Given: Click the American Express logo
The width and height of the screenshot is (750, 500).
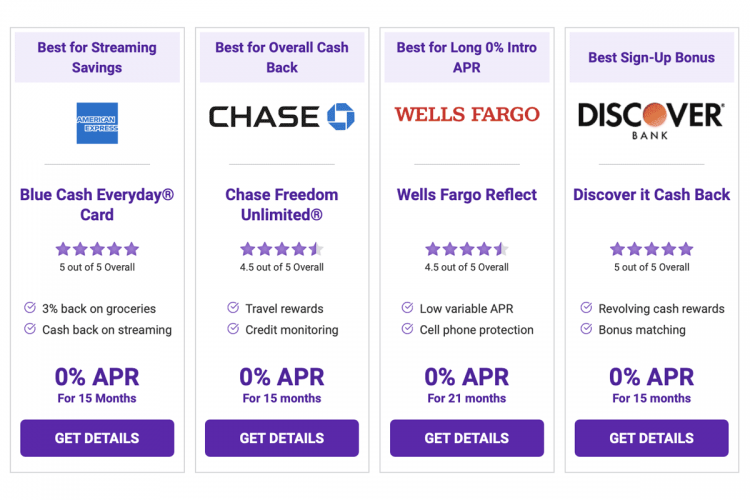Looking at the screenshot, I should (97, 123).
